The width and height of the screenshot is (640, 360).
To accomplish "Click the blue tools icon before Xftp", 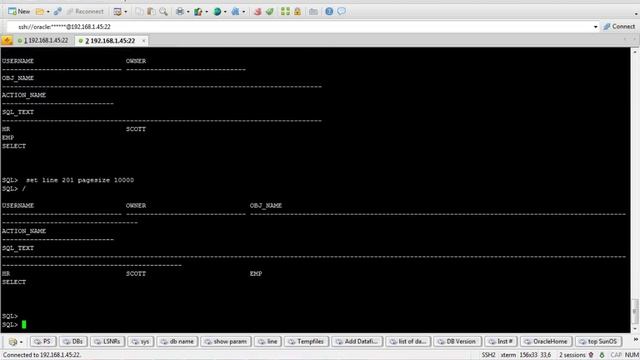I will (236, 11).
